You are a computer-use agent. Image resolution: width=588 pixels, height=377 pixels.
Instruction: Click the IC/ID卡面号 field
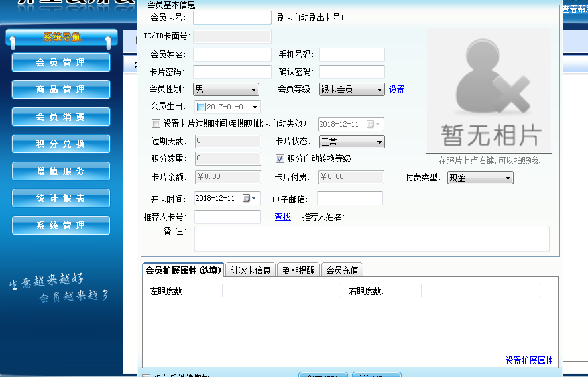pos(232,36)
